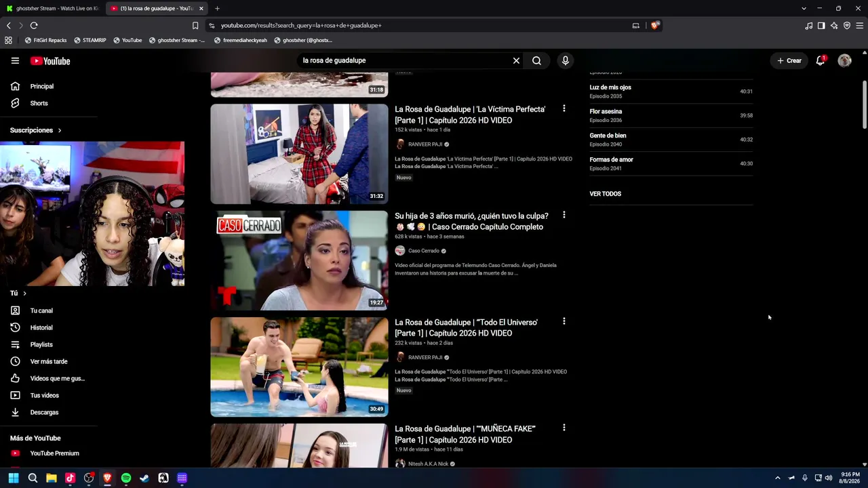This screenshot has width=868, height=488.
Task: Show hidden system tray icons
Action: (778, 478)
